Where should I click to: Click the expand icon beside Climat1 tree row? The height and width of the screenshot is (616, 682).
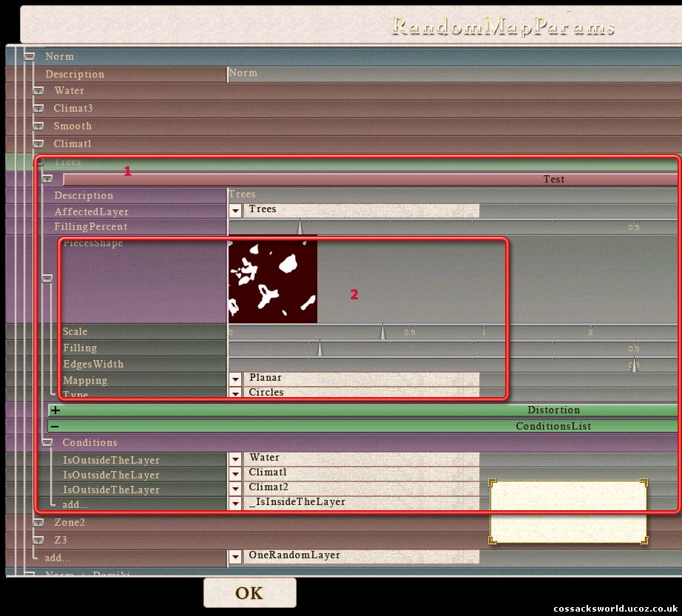tap(38, 143)
